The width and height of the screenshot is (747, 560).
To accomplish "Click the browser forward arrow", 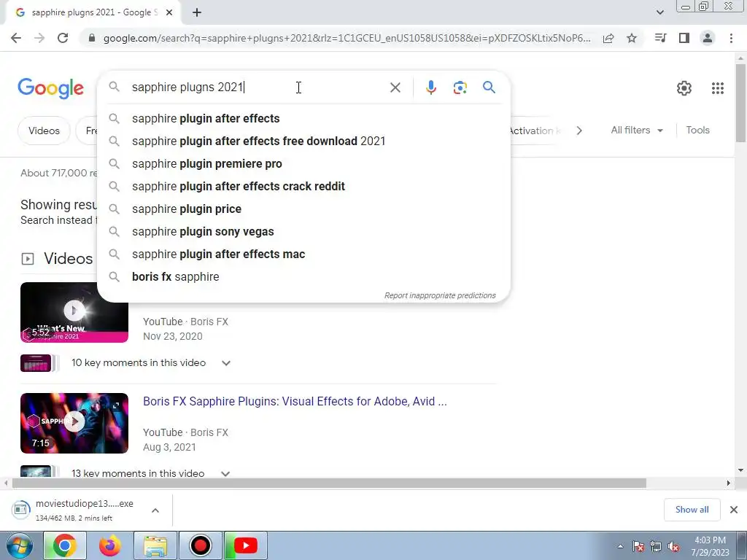I will coord(39,38).
